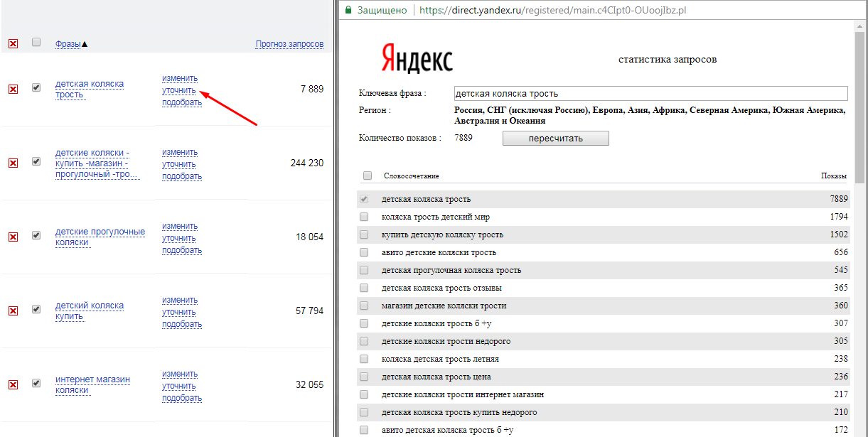868x437 pixels.
Task: Click the 'пересчитать' button
Action: pyautogui.click(x=555, y=139)
